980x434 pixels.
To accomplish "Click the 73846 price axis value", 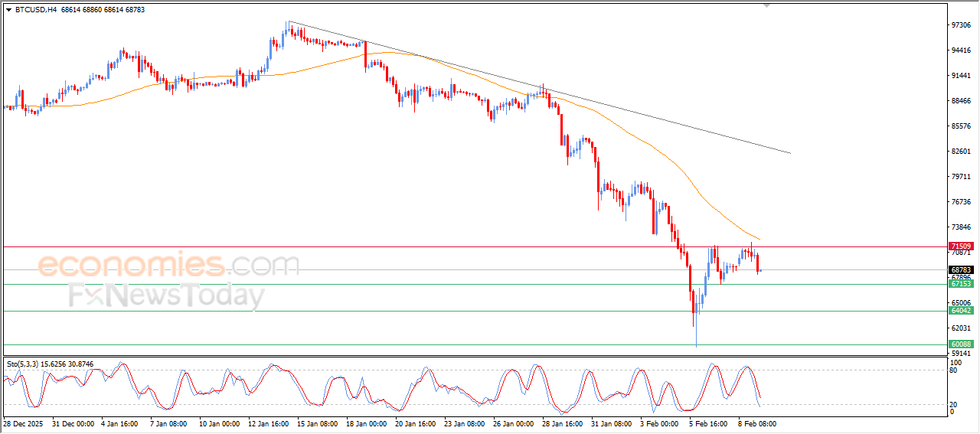I will tap(960, 227).
